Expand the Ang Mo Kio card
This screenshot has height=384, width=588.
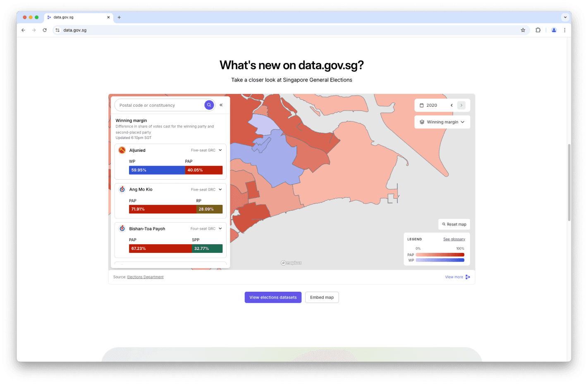(220, 190)
